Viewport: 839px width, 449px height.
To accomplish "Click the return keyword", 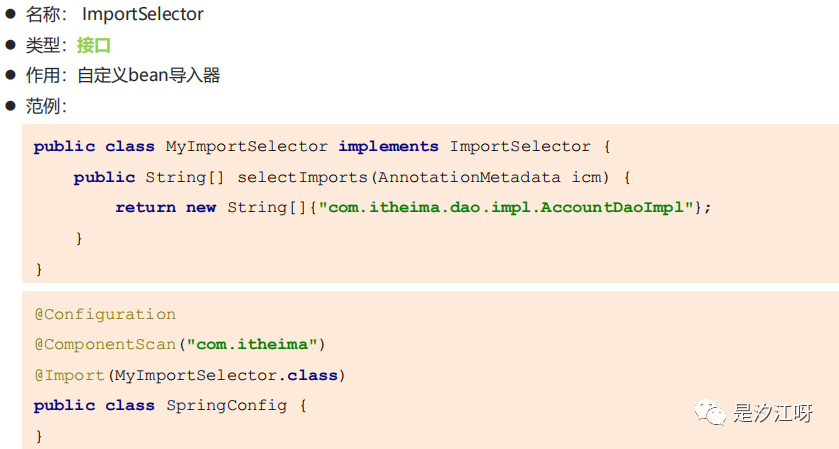I will click(x=145, y=207).
